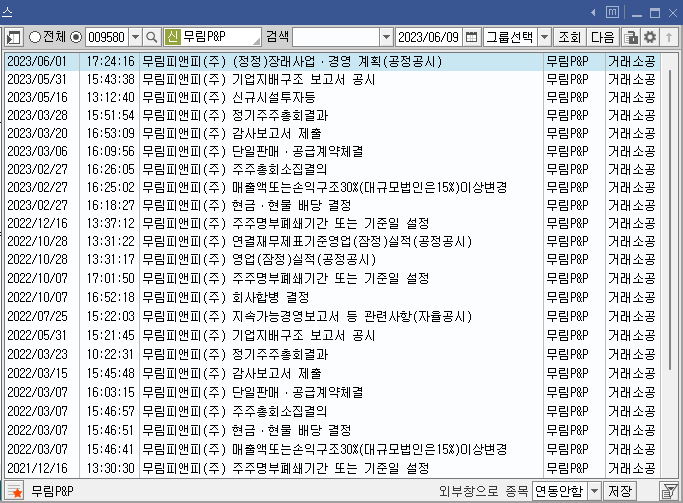This screenshot has width=683, height=503.
Task: Select 2022/03/07 주주총회소집결의 row
Action: [333, 411]
